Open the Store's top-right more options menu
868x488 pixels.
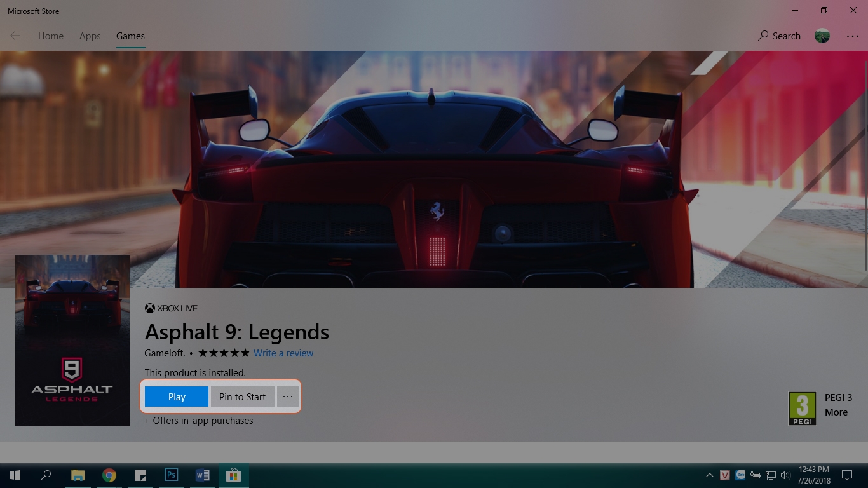pos(853,36)
